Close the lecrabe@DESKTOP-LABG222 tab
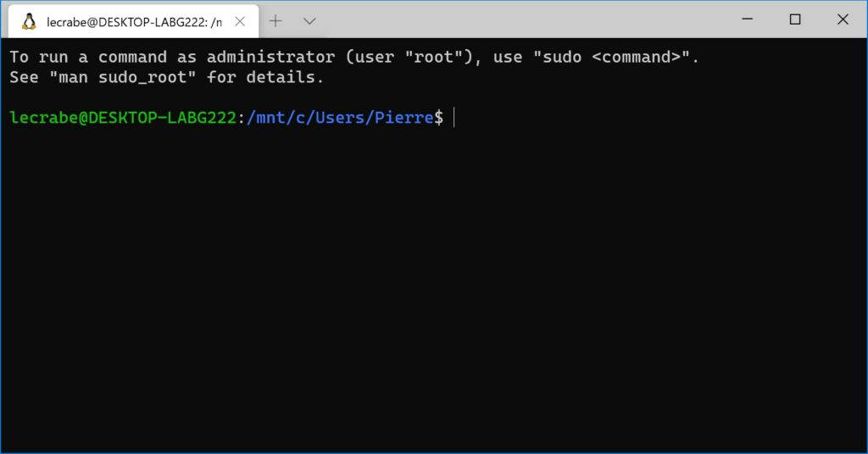The height and width of the screenshot is (454, 868). click(240, 21)
